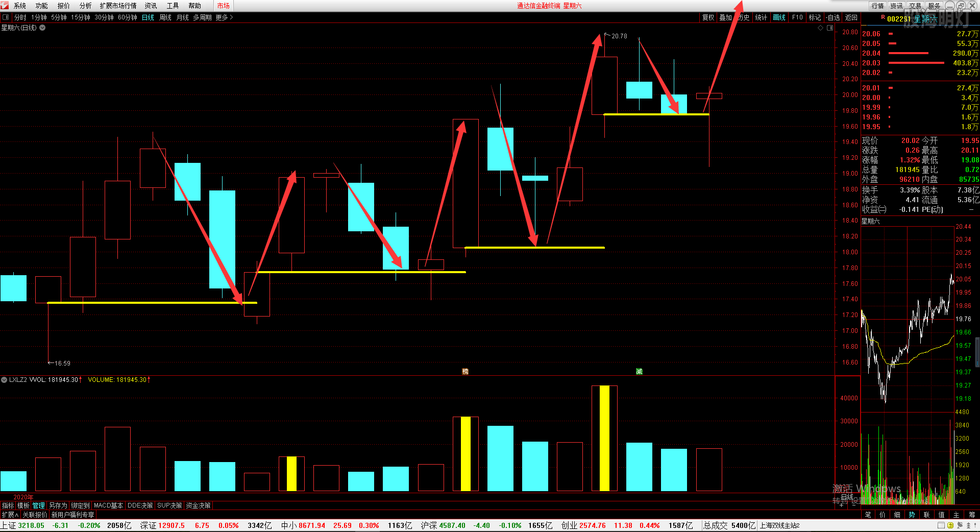Open LXLZ2 indicator settings circle icon
Image resolution: width=980 pixels, height=532 pixels.
(x=4, y=380)
